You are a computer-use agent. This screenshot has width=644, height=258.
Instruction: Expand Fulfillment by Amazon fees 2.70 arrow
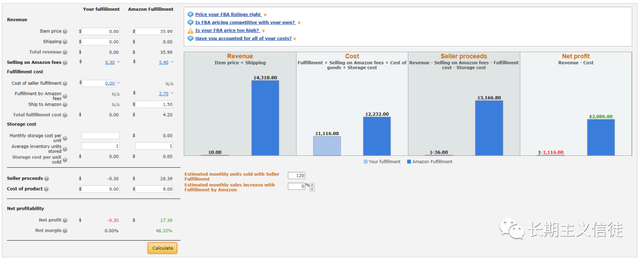point(172,93)
